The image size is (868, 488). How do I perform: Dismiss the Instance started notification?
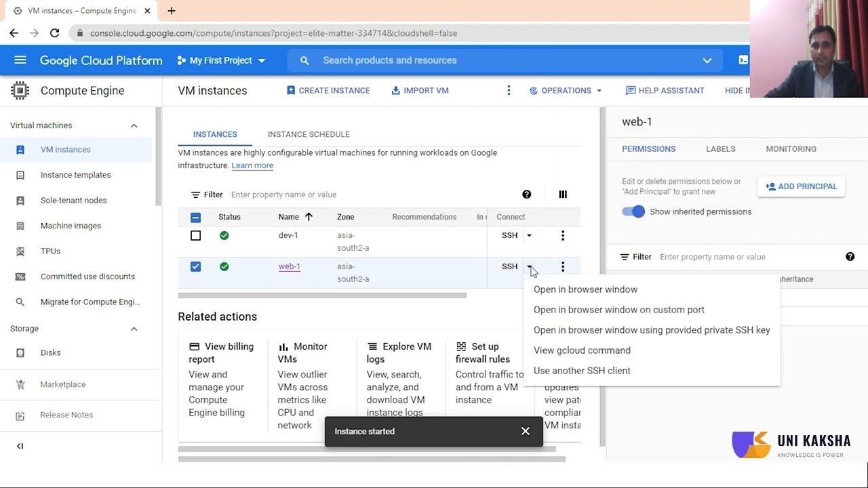tap(526, 431)
